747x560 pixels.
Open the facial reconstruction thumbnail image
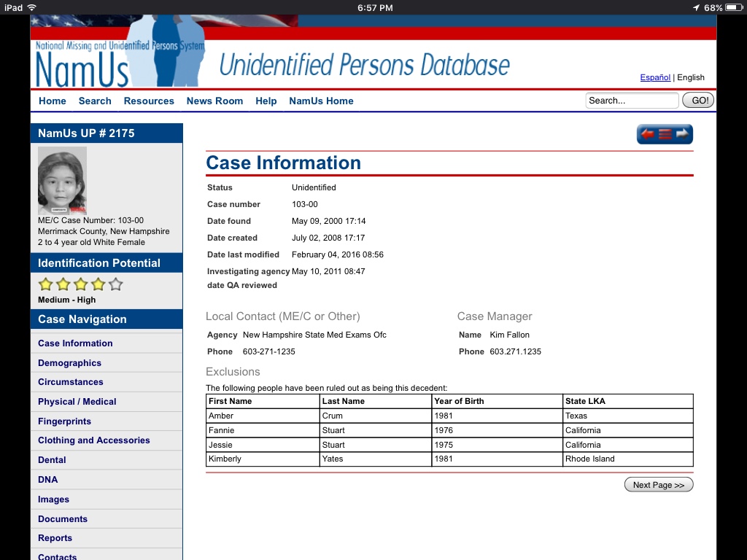62,180
